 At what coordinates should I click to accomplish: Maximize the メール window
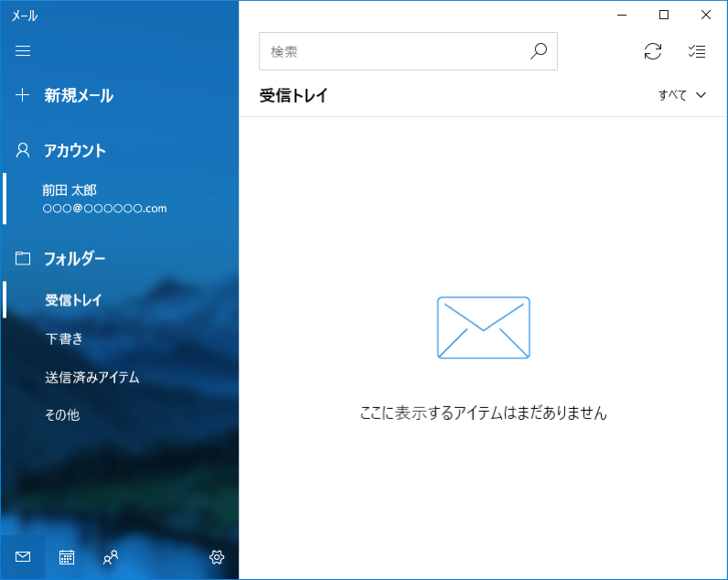tap(664, 15)
